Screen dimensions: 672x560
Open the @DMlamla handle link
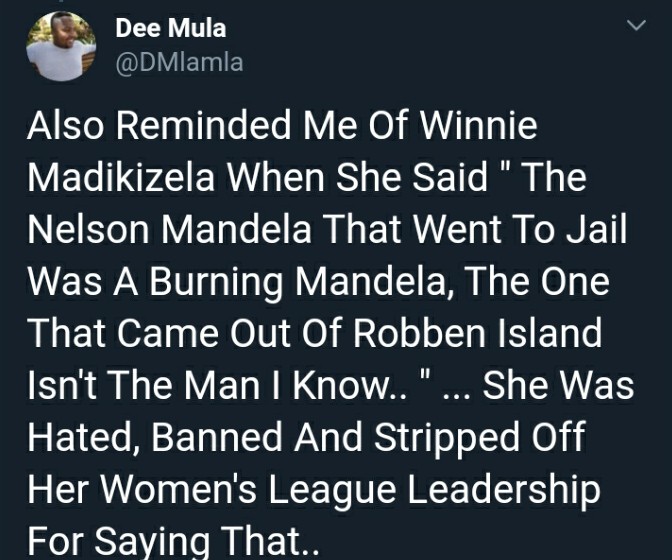[x=179, y=63]
